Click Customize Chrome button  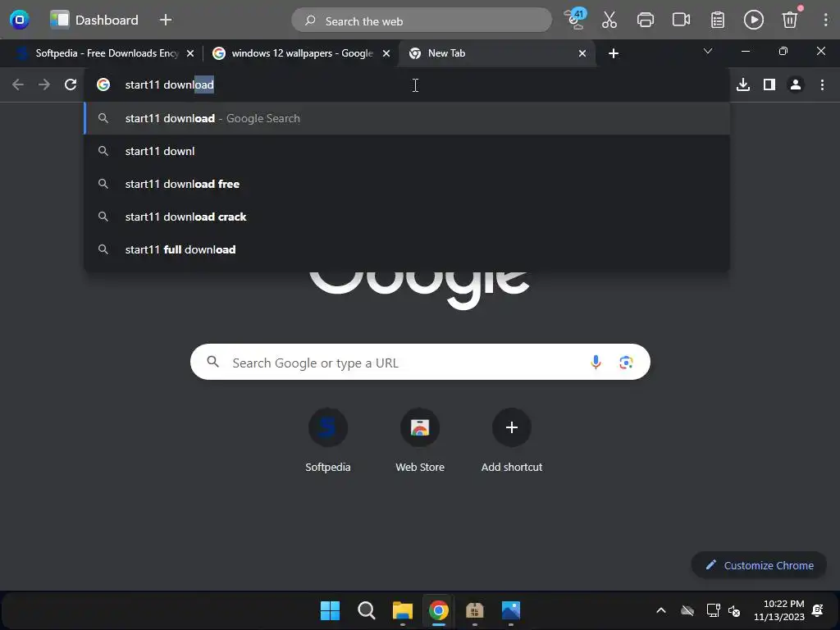(759, 565)
